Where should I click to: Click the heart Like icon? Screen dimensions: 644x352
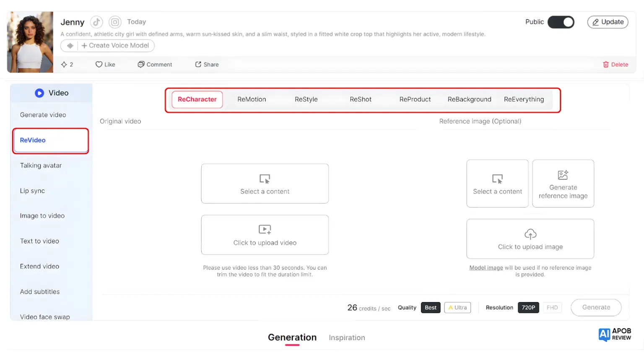pyautogui.click(x=99, y=65)
